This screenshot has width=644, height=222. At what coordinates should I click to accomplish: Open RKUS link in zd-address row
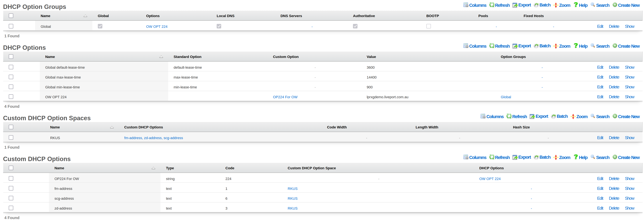(292, 208)
